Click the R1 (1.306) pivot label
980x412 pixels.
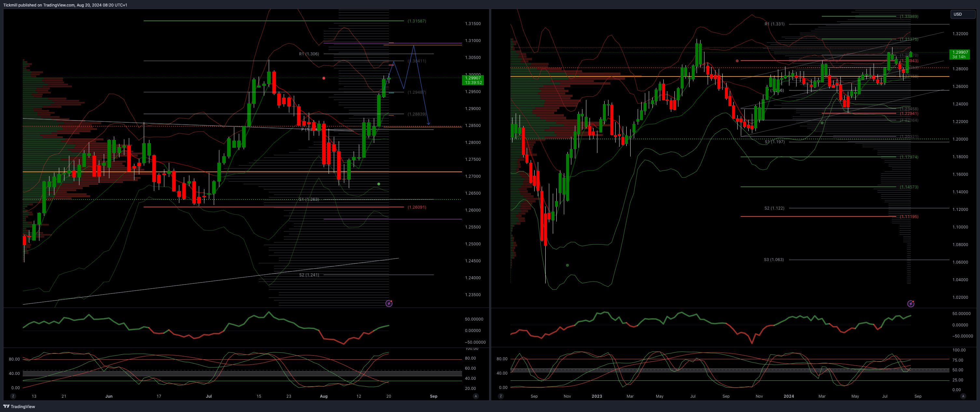point(309,54)
